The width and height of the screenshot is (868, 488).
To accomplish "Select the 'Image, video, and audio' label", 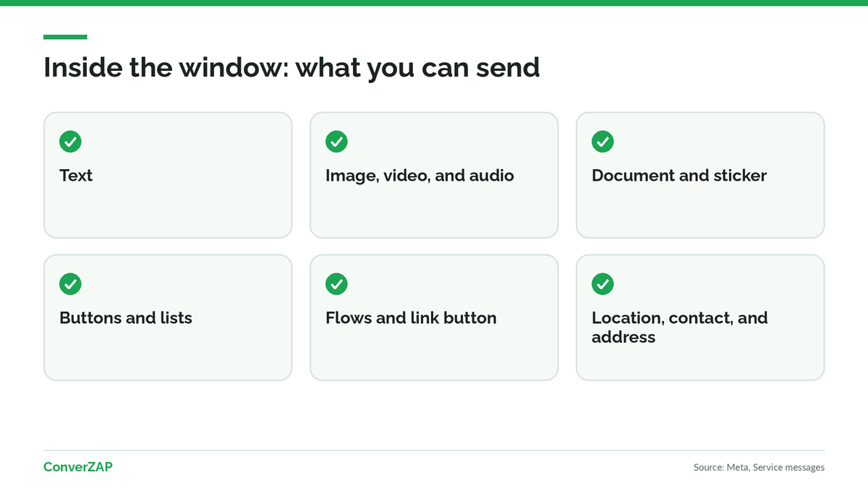I will 420,176.
